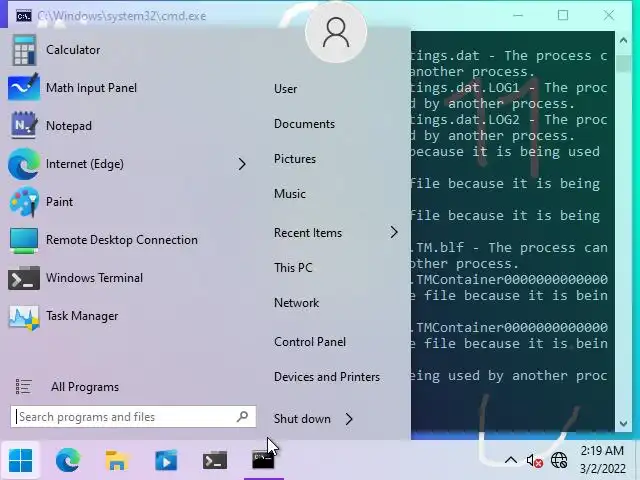Click the All Programs list icon
Image resolution: width=640 pixels, height=480 pixels.
[23, 386]
